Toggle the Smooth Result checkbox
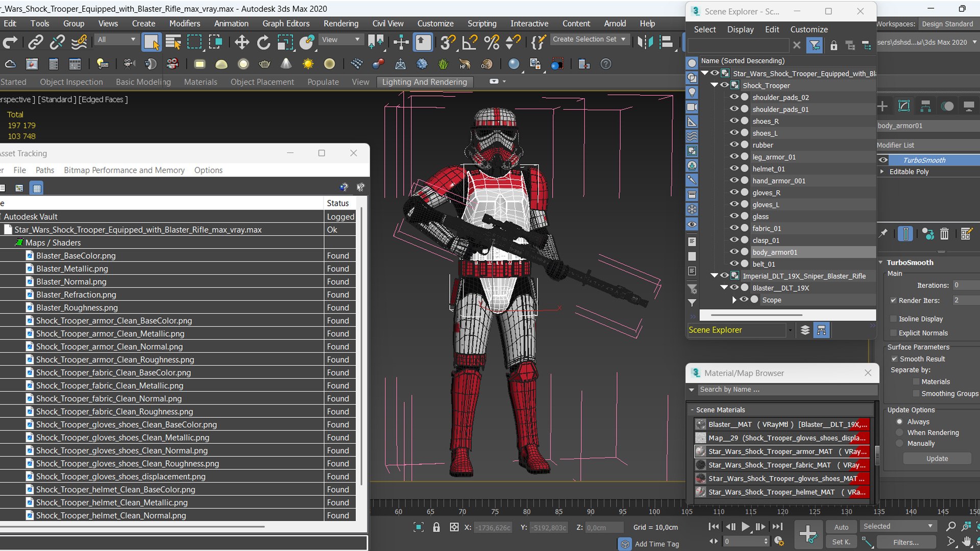The image size is (980, 551). (894, 359)
